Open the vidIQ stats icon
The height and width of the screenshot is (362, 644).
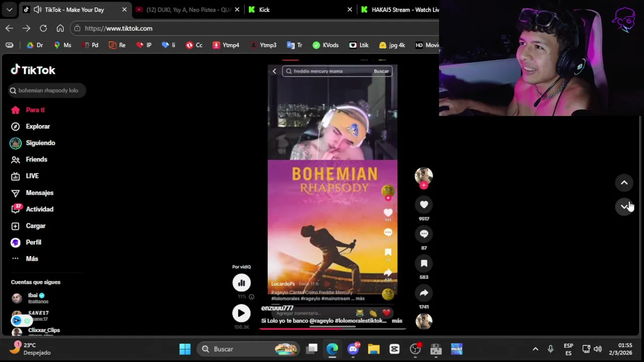tap(242, 283)
